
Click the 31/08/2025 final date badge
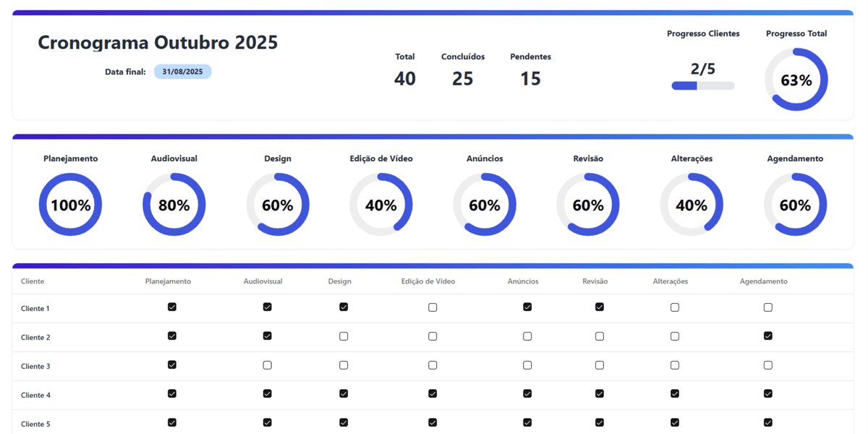[x=182, y=72]
